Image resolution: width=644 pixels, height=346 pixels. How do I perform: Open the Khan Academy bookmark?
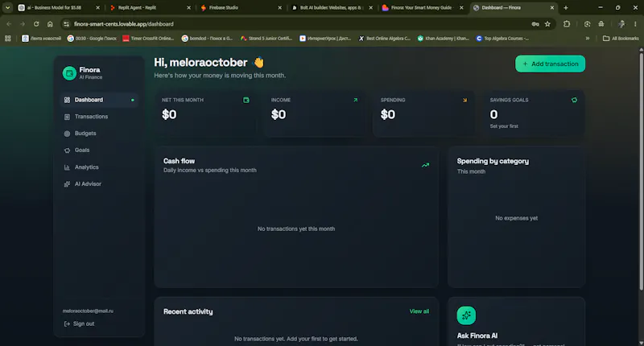point(444,39)
